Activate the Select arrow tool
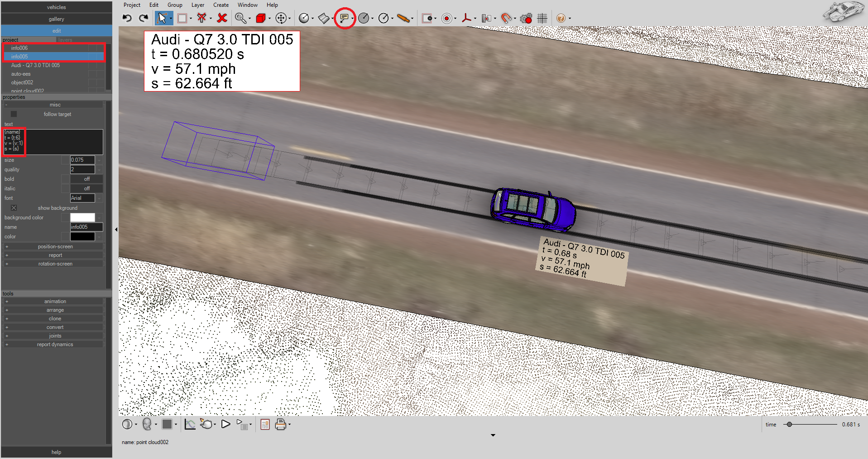Screen dimensions: 868x459 click(x=162, y=18)
